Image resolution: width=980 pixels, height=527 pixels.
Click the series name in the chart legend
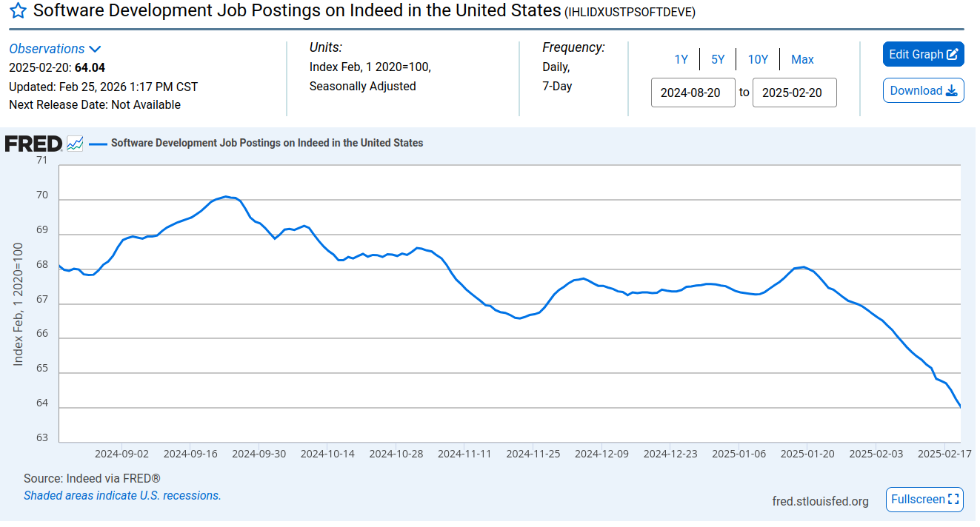tap(267, 144)
